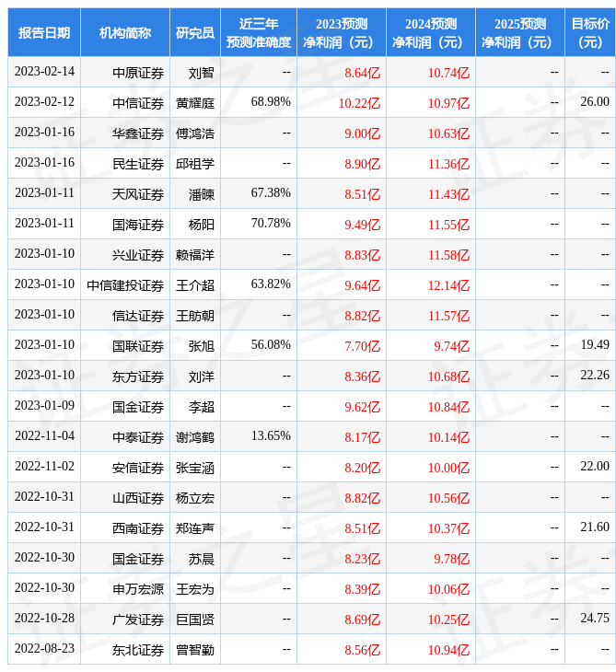
Task: Click the 2025预测净利润 column header
Action: coord(519,32)
